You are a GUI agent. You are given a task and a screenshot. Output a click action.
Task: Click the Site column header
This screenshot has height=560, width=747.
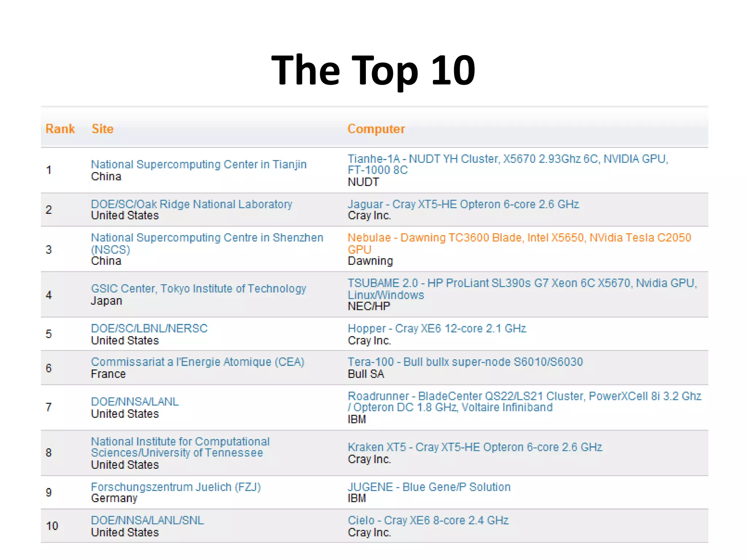102,129
